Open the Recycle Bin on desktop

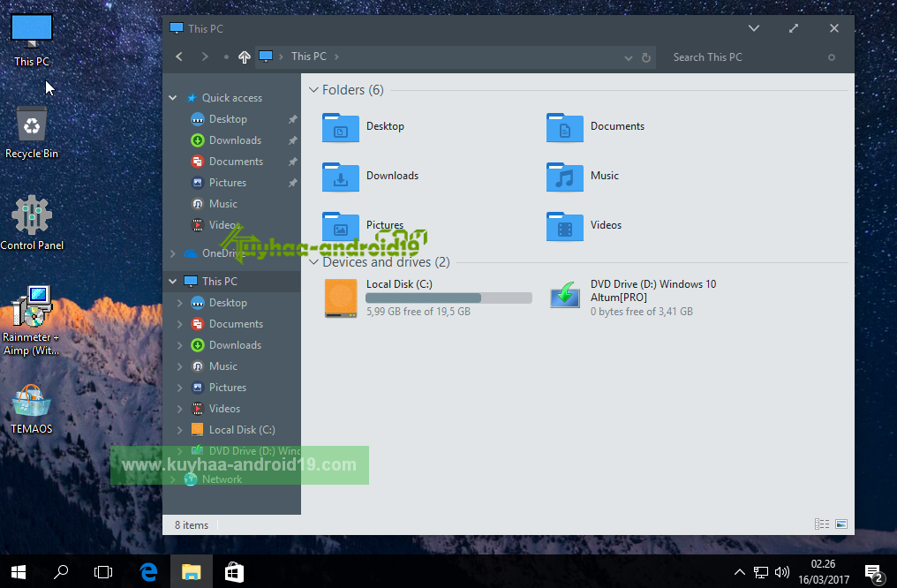pyautogui.click(x=32, y=132)
